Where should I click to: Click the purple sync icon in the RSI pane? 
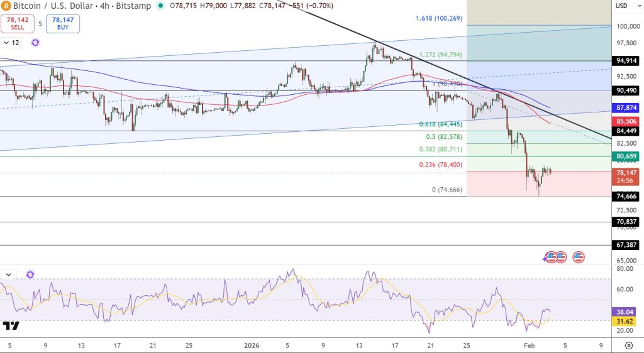coord(30,274)
